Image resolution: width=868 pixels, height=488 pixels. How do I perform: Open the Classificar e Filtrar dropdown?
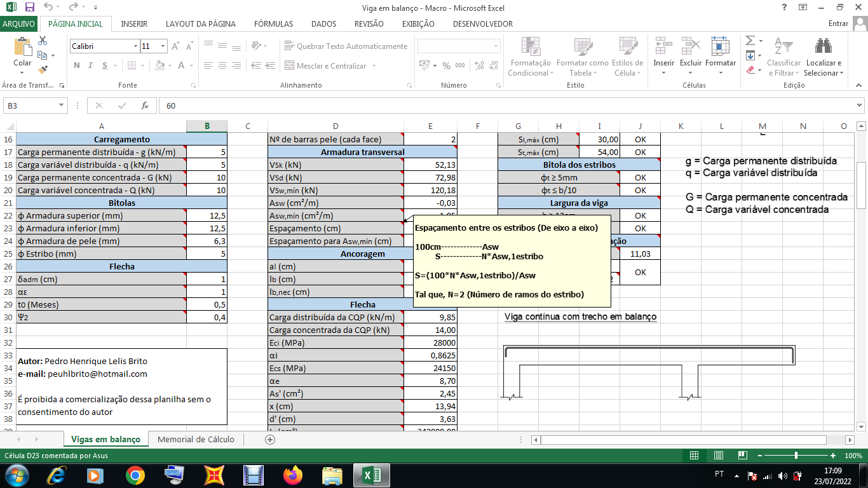pos(784,57)
